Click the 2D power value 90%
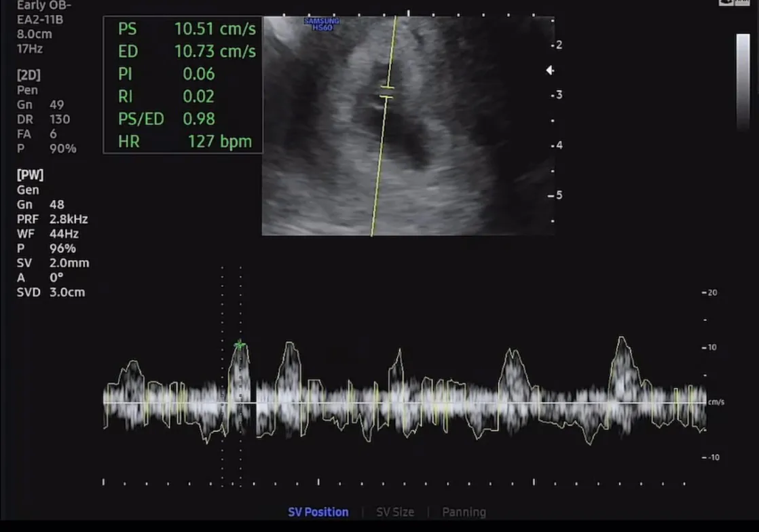Viewport: 759px width, 532px height. click(x=62, y=149)
